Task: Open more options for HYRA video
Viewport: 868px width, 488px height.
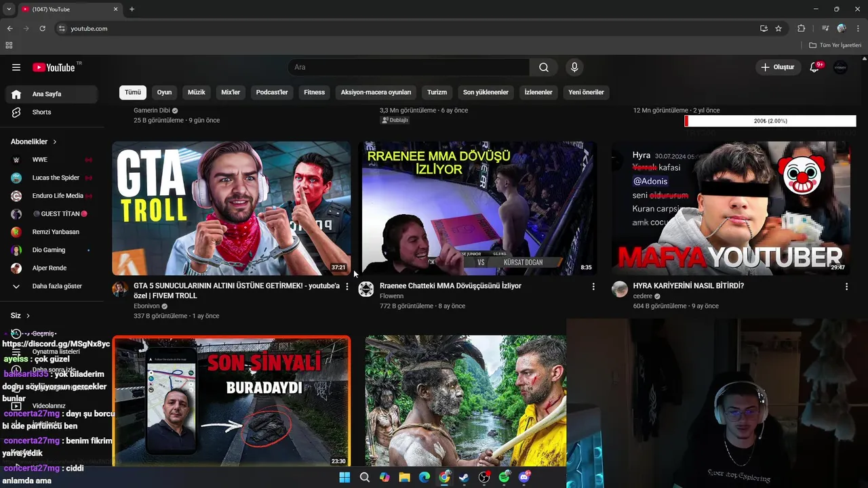Action: (x=846, y=287)
